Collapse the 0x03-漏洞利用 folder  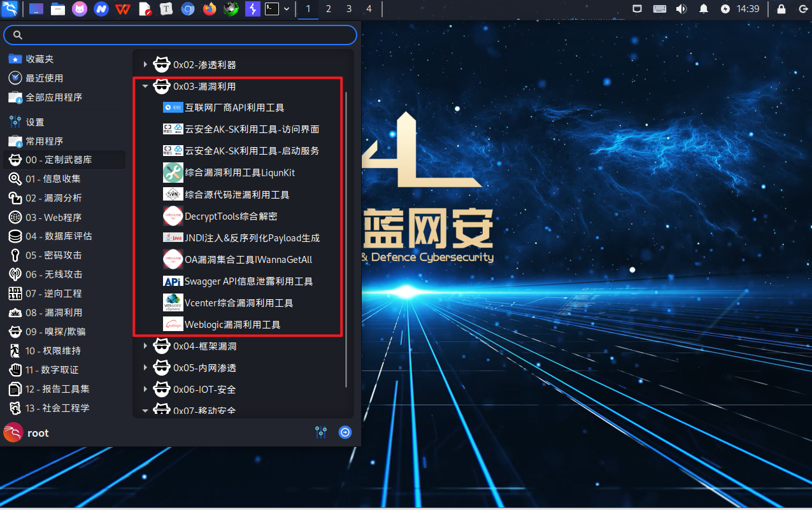tap(145, 86)
